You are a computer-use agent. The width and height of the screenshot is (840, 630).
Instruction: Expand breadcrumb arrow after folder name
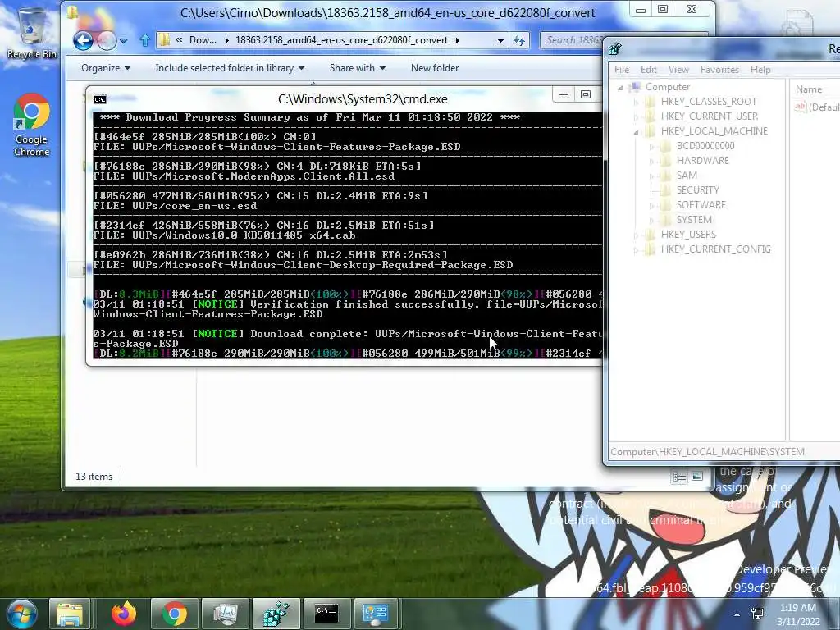[x=458, y=40]
